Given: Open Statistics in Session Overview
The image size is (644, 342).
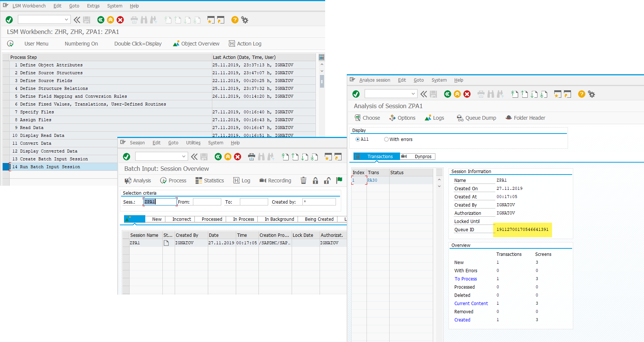Looking at the screenshot, I should click(x=209, y=181).
